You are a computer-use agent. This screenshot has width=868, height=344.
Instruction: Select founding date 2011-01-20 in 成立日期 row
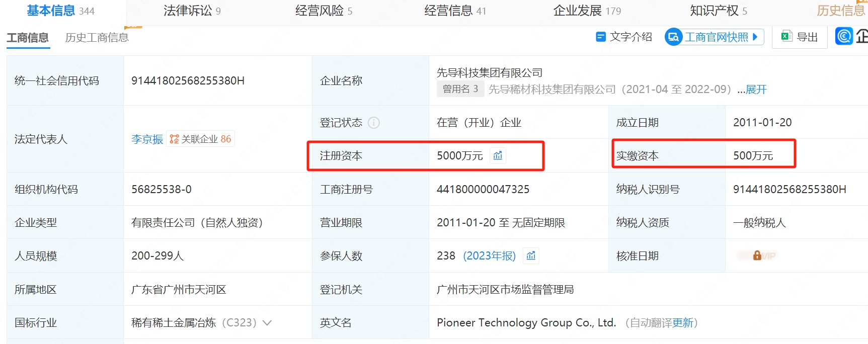click(x=762, y=122)
